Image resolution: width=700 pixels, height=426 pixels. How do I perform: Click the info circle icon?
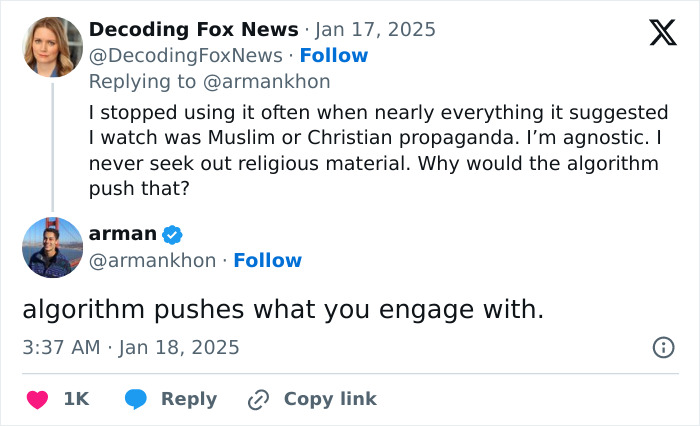(x=662, y=347)
